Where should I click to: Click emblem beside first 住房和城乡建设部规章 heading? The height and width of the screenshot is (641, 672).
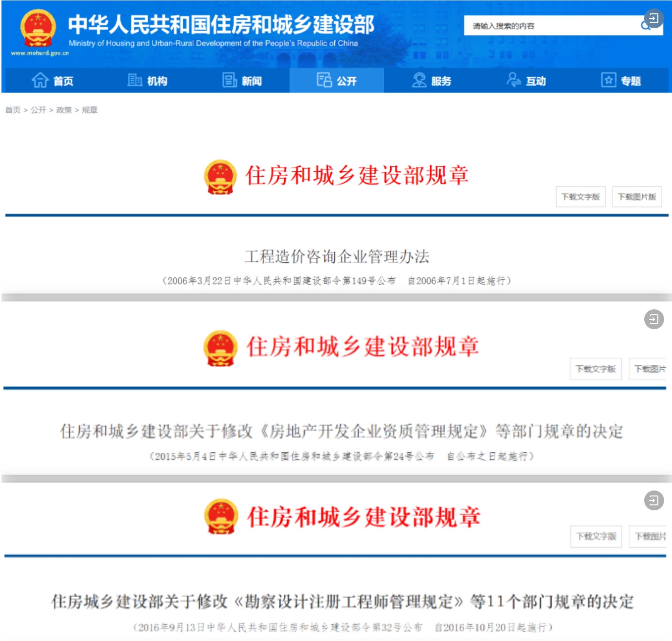(220, 177)
